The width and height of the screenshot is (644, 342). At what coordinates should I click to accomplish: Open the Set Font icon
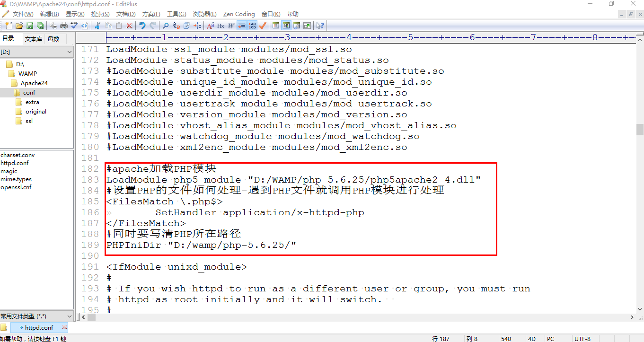tap(210, 26)
